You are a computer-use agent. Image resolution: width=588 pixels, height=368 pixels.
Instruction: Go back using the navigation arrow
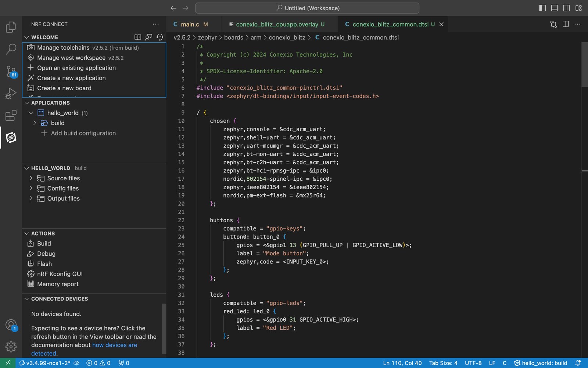coord(173,8)
